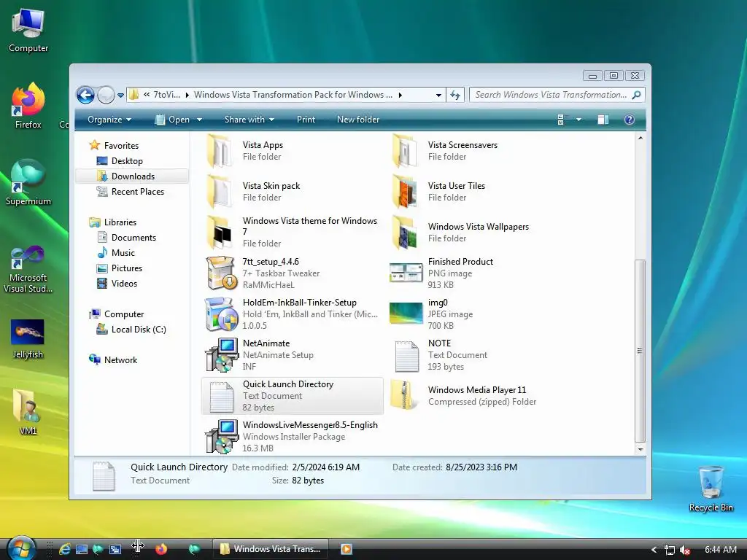Image resolution: width=747 pixels, height=560 pixels.
Task: Launch Internet Explorer from Quick Launch
Action: 64,549
